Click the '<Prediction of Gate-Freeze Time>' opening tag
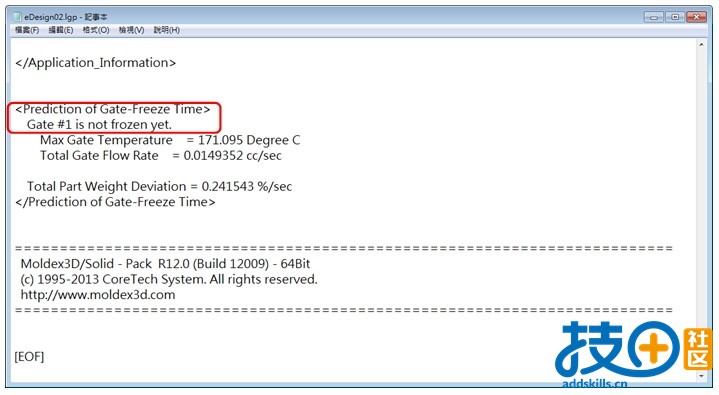Image resolution: width=719 pixels, height=395 pixels. (x=112, y=109)
